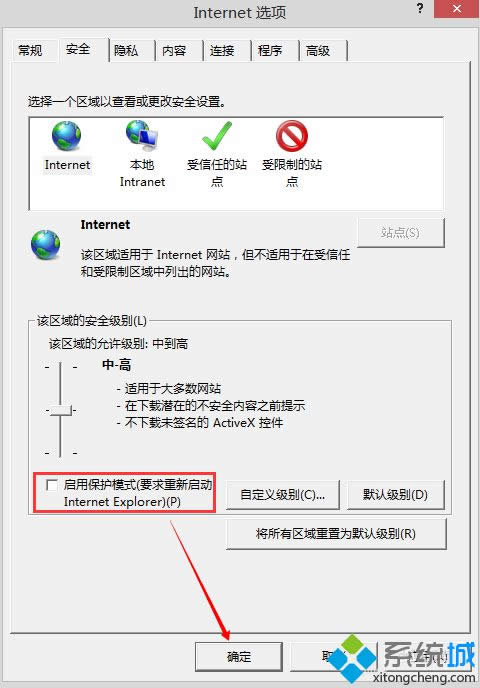The image size is (480, 688).
Task: Switch to the 常规 tab
Action: pos(30,51)
